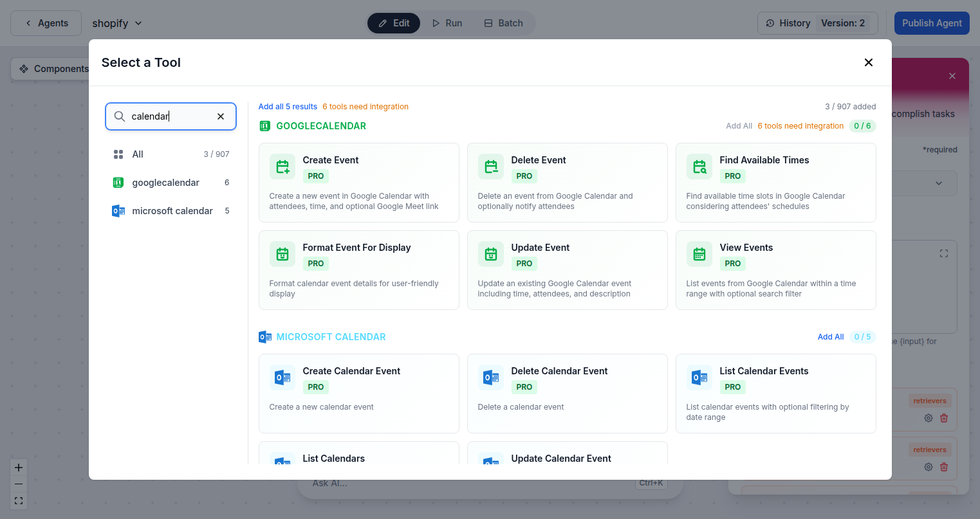This screenshot has width=980, height=519.
Task: Click the Publish Agent button
Action: 931,23
